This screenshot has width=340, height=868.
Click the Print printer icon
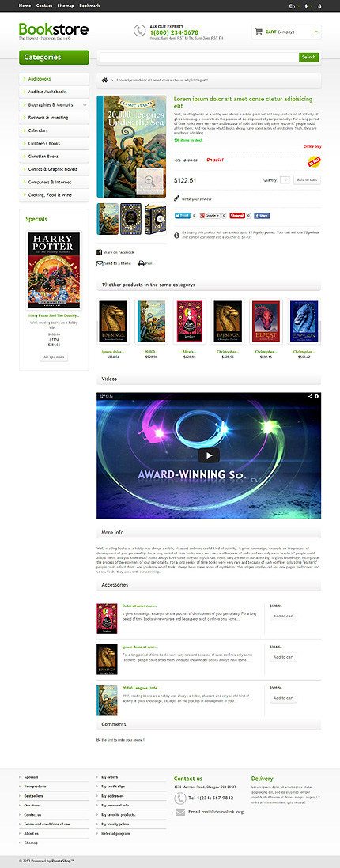142,263
